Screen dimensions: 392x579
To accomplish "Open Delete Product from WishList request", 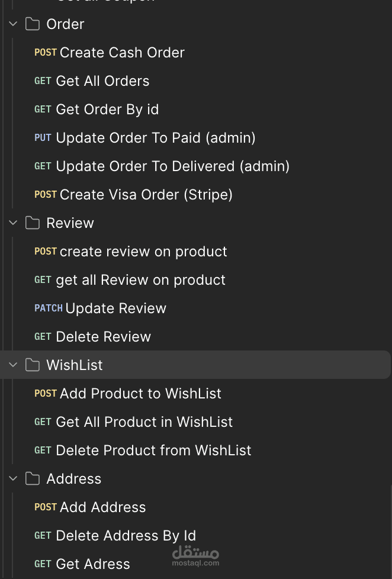I will pos(153,451).
